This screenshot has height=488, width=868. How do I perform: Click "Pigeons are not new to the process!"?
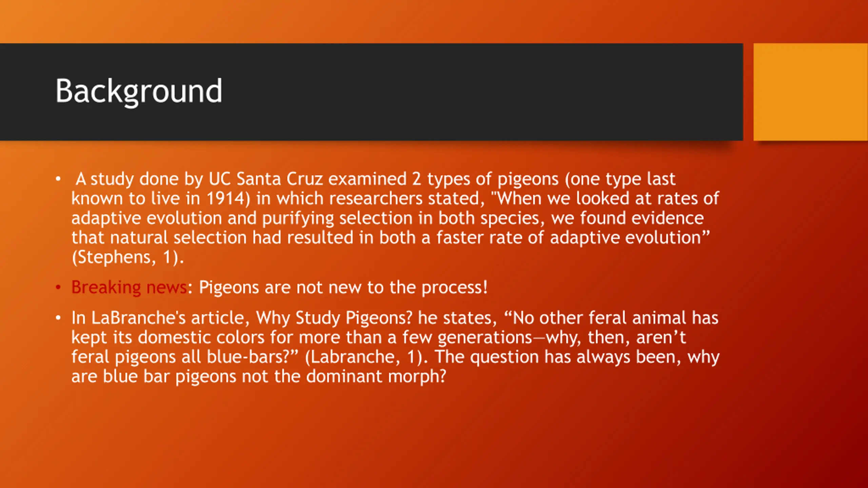coord(343,287)
